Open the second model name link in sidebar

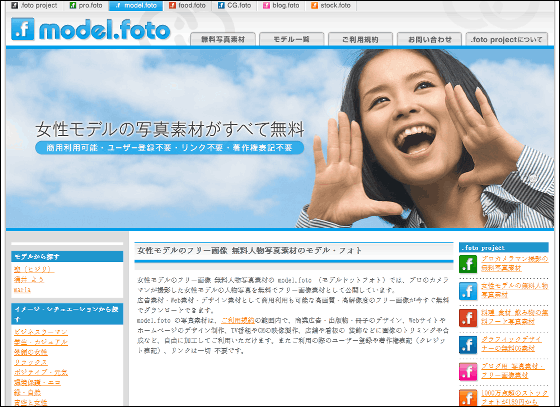[x=29, y=280]
